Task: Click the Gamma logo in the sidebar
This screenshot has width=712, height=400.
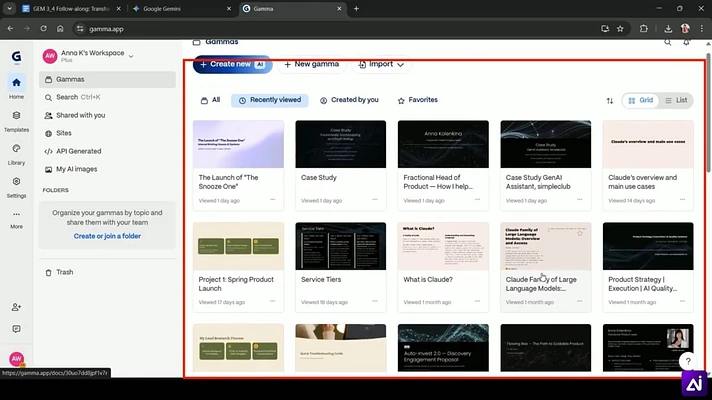Action: [16, 57]
